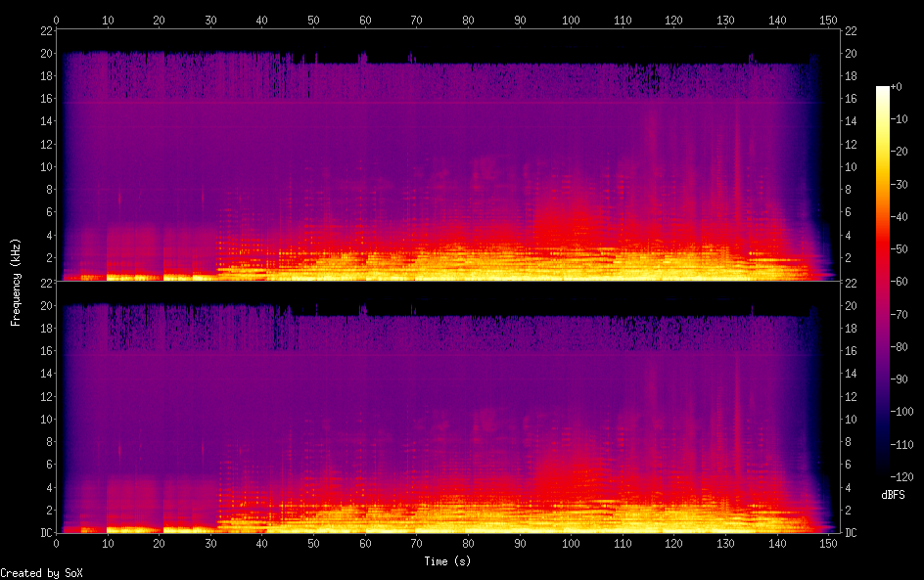Click the "Time (s)" axis label

(x=447, y=561)
